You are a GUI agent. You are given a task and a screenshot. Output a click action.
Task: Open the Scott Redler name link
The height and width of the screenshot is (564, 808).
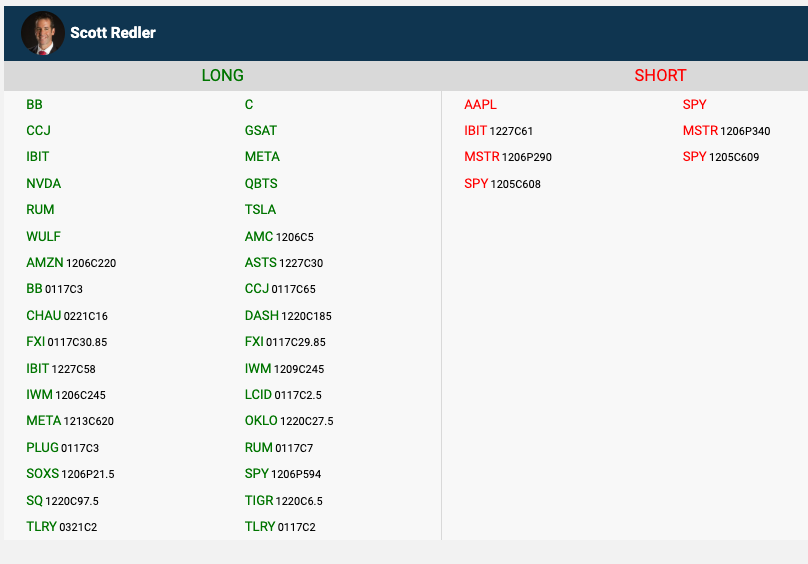pyautogui.click(x=113, y=33)
